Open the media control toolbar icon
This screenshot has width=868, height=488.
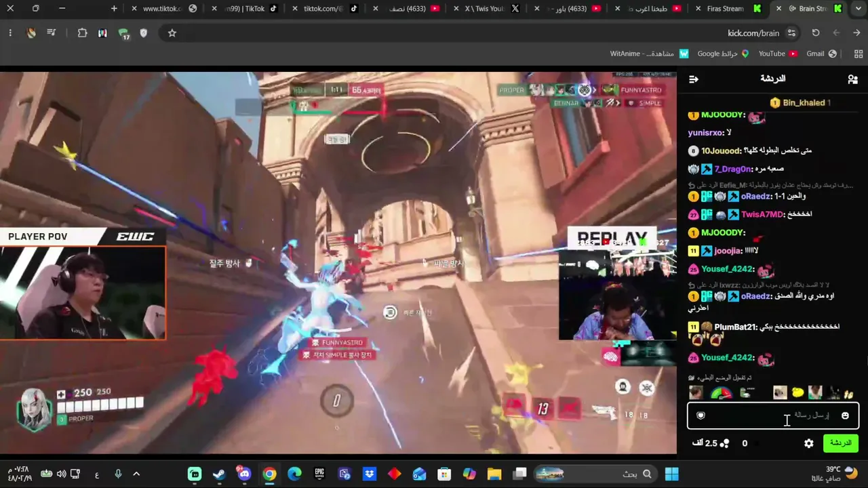point(52,33)
